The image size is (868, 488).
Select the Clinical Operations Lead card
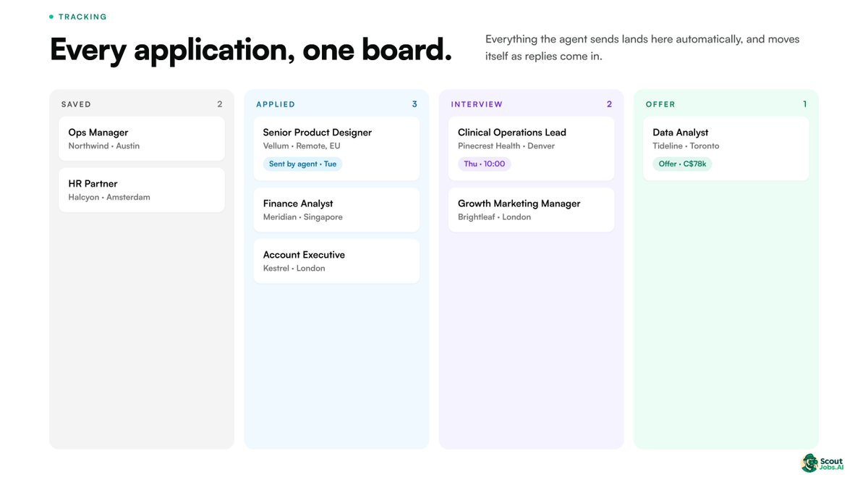coord(531,149)
